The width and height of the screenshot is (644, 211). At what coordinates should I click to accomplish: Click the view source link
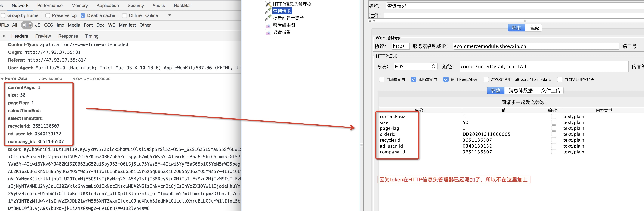pos(50,78)
